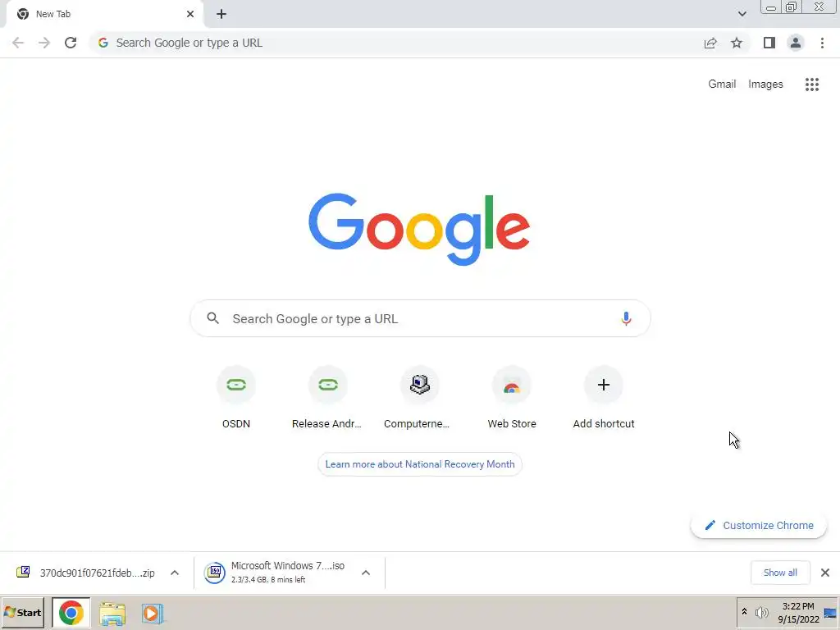Screen dimensions: 840x630
Task: Click the volume speaker tray icon
Action: (x=761, y=613)
